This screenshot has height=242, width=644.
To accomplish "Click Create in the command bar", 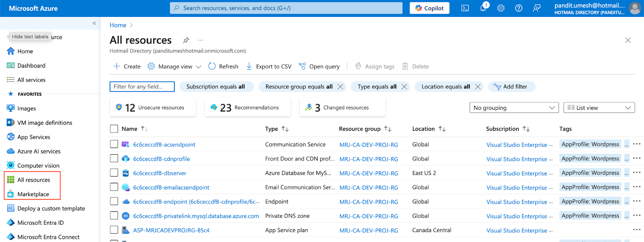I will [x=127, y=66].
